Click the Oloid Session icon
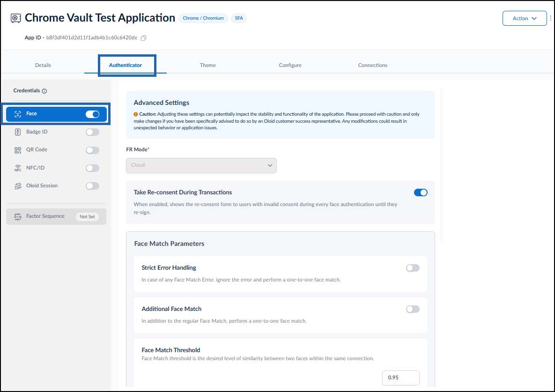 (18, 186)
